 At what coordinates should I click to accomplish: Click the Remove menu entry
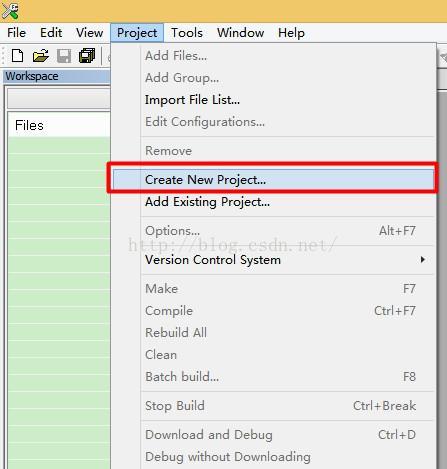273,151
